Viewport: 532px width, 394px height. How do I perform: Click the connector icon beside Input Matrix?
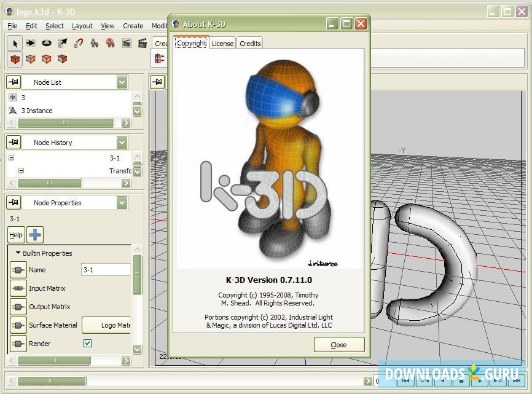[x=18, y=288]
